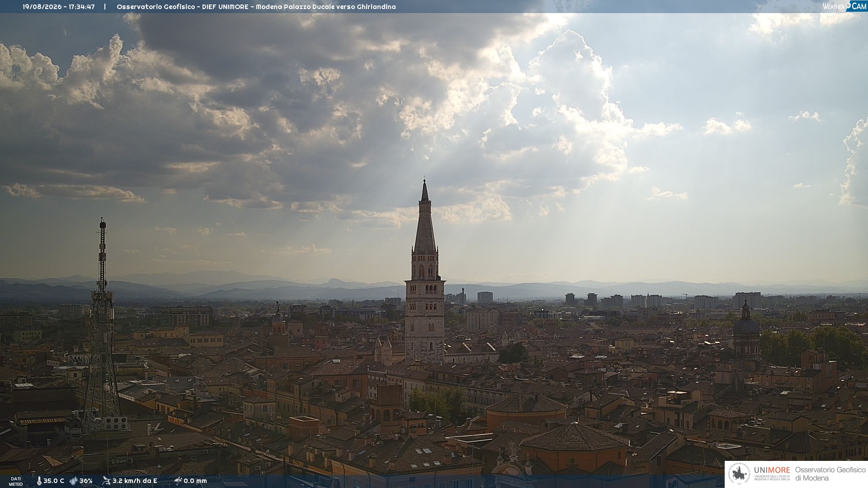Click the thermometer temperature icon
This screenshot has width=868, height=488.
click(x=39, y=481)
